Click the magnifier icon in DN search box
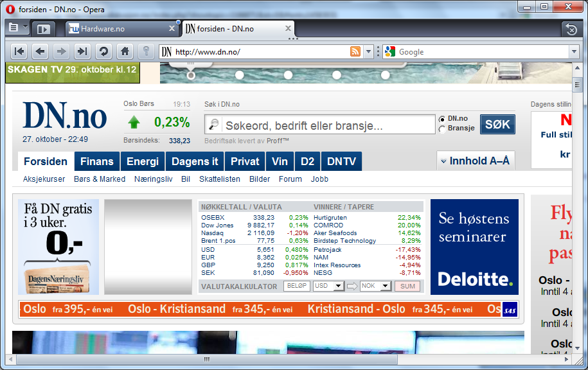588x370 pixels. [x=214, y=124]
